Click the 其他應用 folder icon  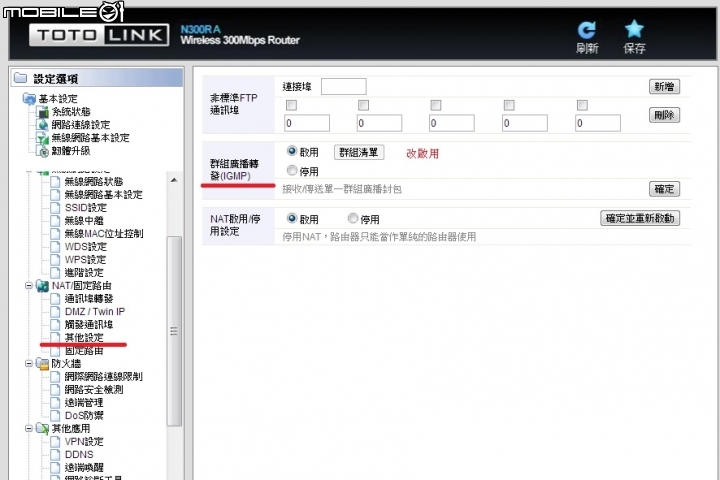[43, 429]
